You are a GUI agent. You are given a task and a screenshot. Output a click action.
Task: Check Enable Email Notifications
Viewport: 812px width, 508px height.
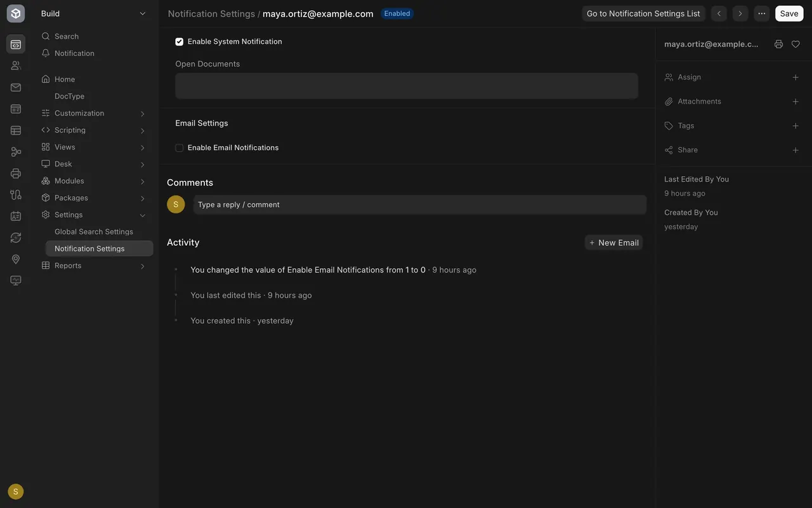(x=180, y=148)
